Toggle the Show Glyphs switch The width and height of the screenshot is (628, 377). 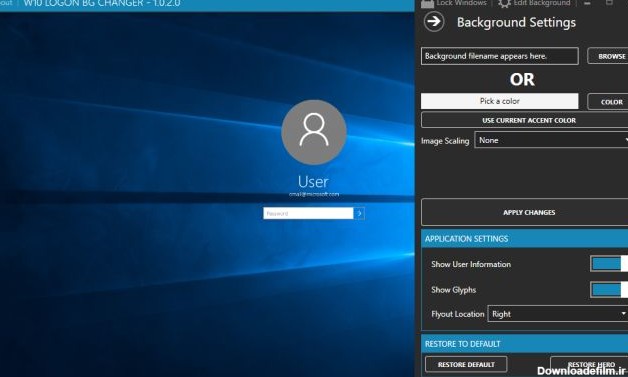point(609,290)
